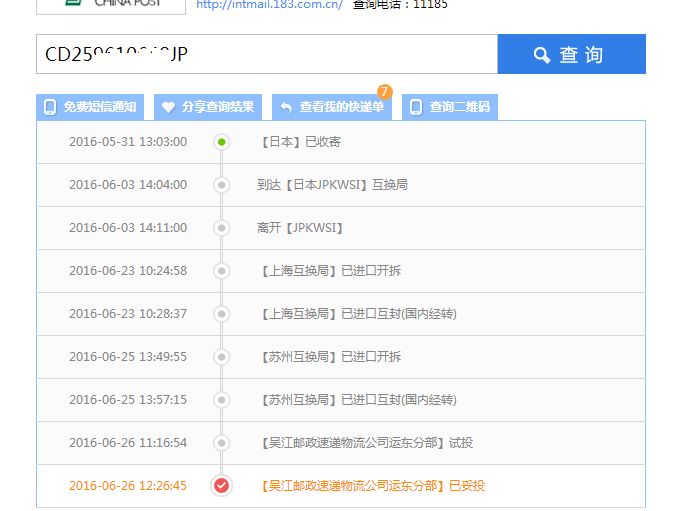
Task: Open the 分享查询结果 tab
Action: (x=208, y=107)
